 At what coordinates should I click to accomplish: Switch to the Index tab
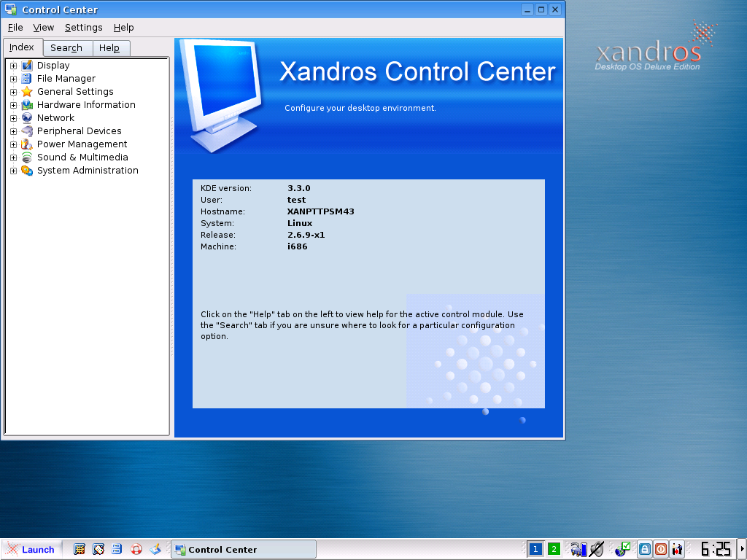[x=22, y=47]
